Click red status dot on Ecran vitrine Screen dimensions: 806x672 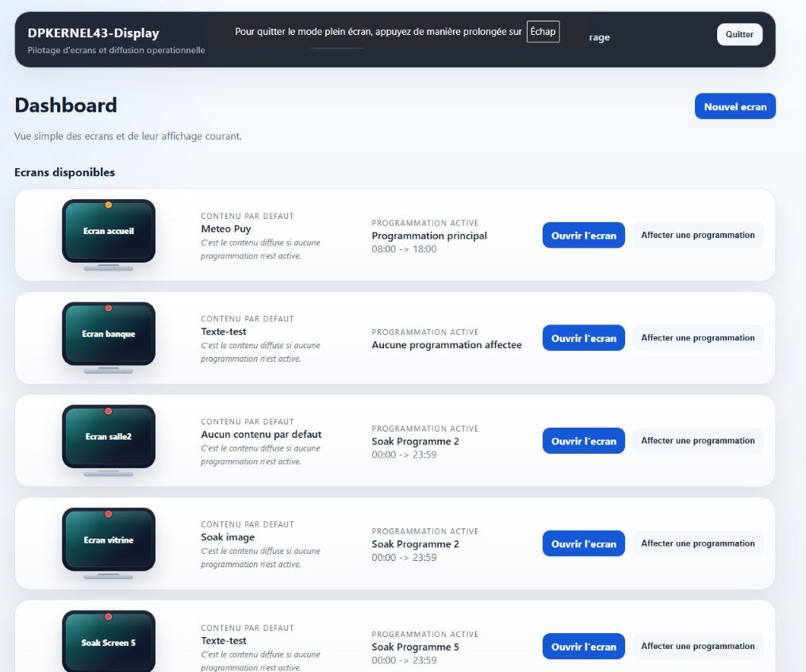point(109,513)
